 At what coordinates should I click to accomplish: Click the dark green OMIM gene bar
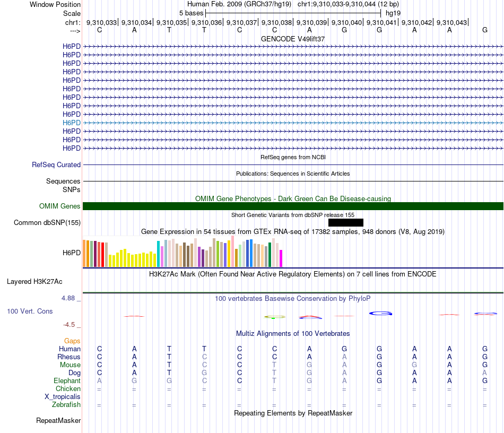click(293, 206)
